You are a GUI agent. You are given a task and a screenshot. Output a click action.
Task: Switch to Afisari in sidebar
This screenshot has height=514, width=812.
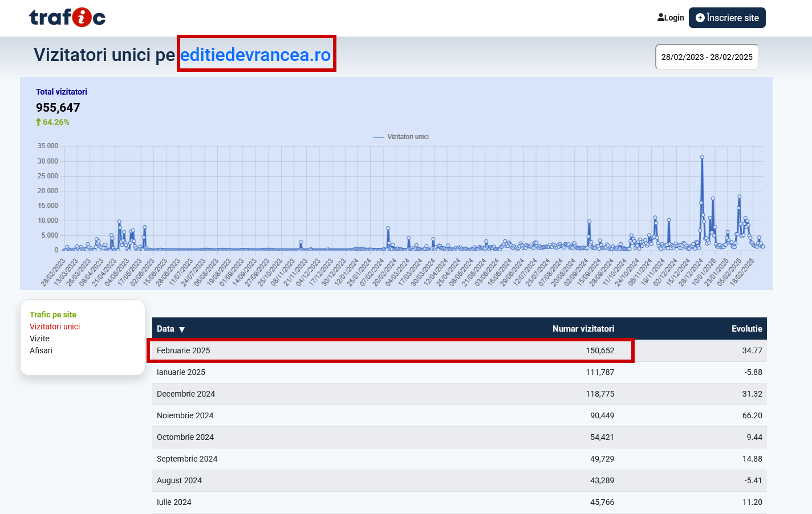tap(41, 350)
